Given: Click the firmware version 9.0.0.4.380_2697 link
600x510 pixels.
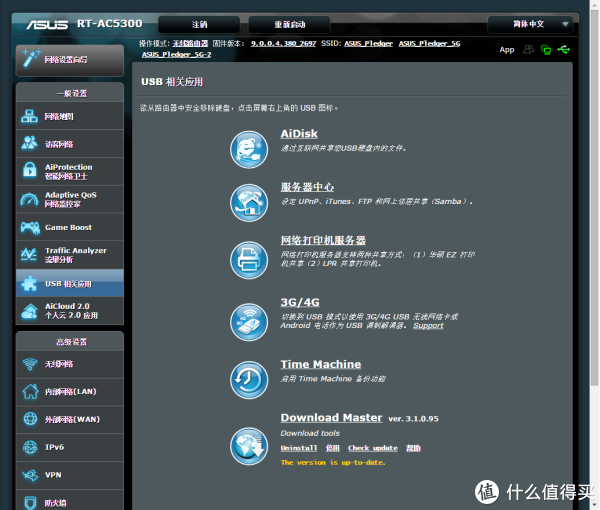Looking at the screenshot, I should (284, 44).
